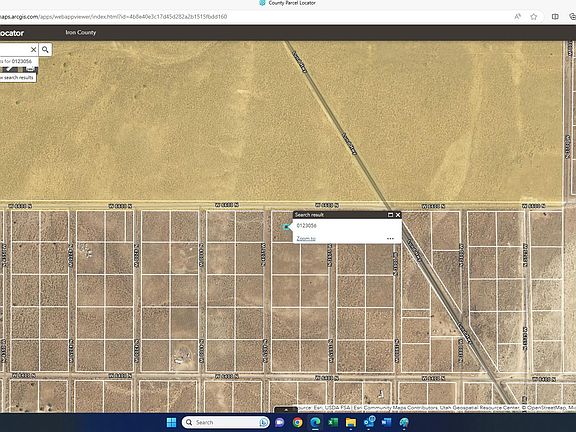Viewport: 576px width, 432px height.
Task: Expand the attribute table arrow at the map bottom
Action: (286, 410)
